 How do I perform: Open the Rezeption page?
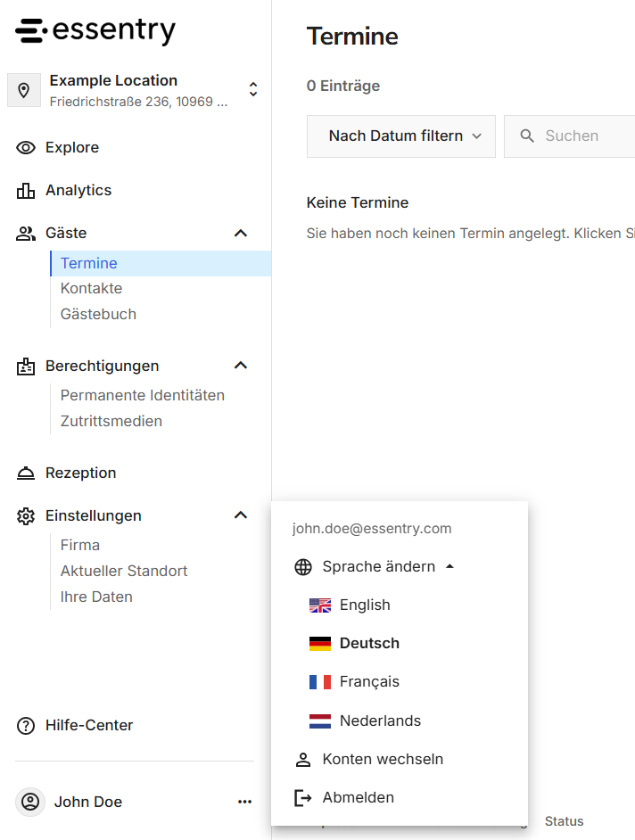point(81,473)
